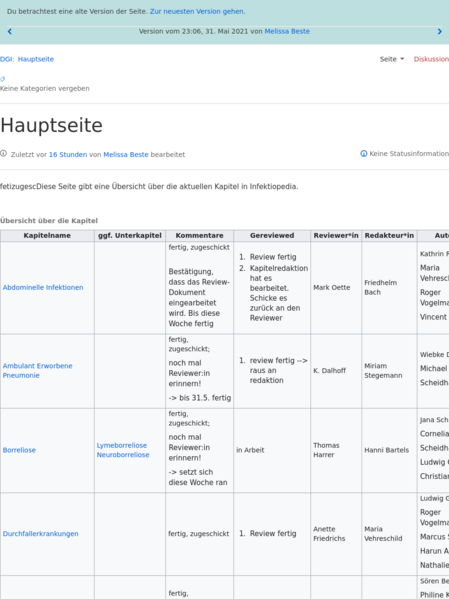Open the Borreliose chapter link
Image resolution: width=449 pixels, height=599 pixels.
tap(19, 450)
